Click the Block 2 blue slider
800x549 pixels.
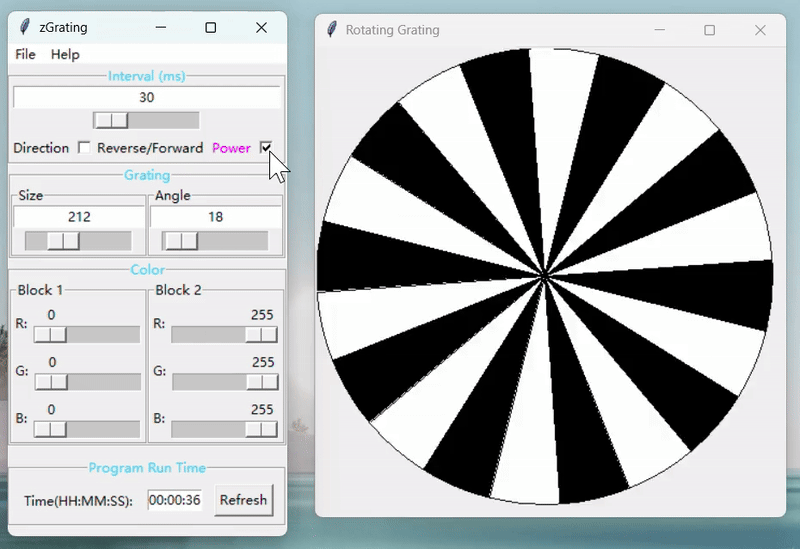click(261, 429)
